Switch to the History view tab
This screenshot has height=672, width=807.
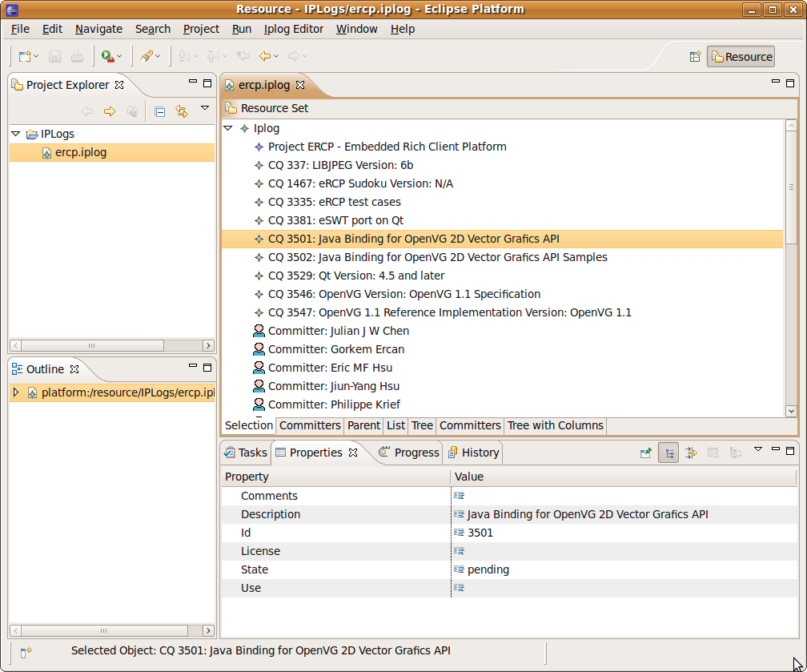click(474, 453)
